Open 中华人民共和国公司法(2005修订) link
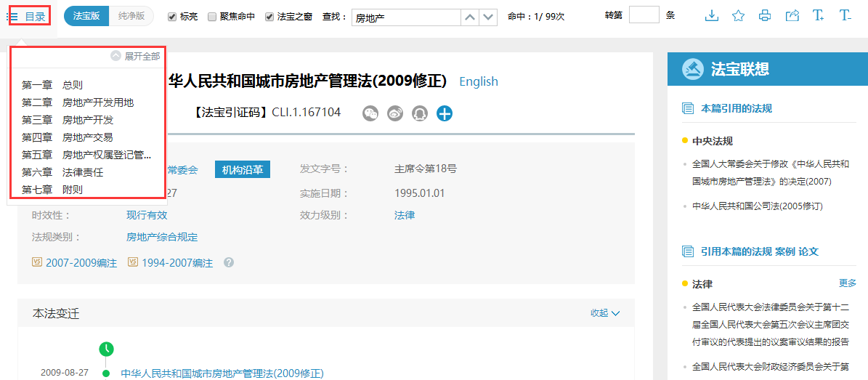This screenshot has width=868, height=380. (x=758, y=206)
